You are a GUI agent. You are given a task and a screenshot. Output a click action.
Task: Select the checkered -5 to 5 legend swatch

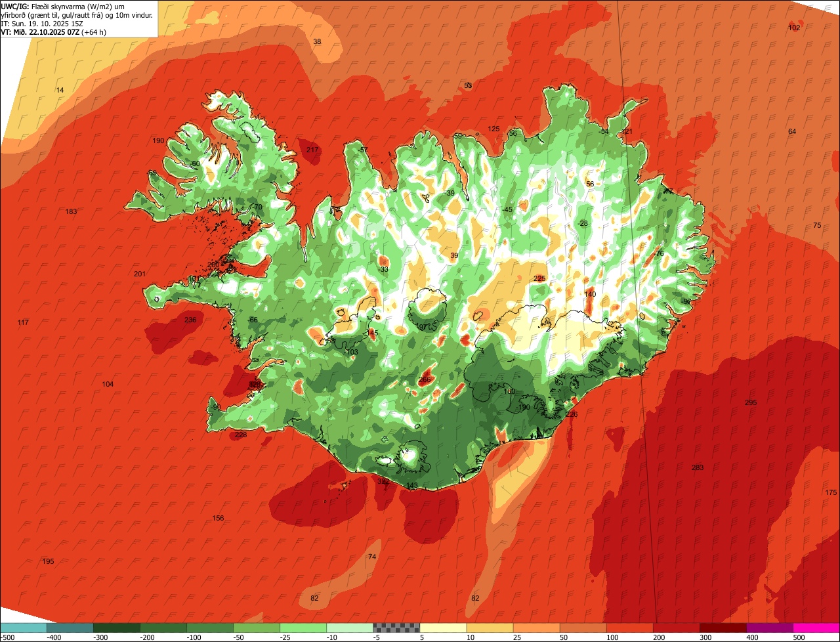tap(396, 627)
